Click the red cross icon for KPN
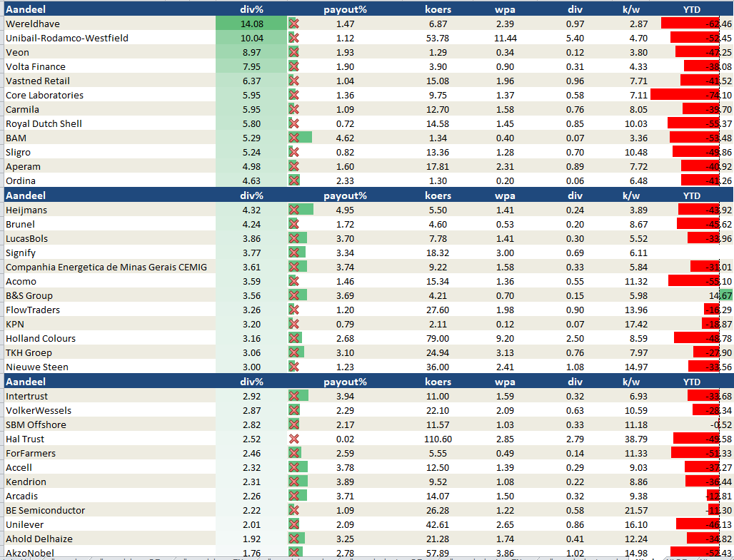The height and width of the screenshot is (560, 734). tap(294, 324)
